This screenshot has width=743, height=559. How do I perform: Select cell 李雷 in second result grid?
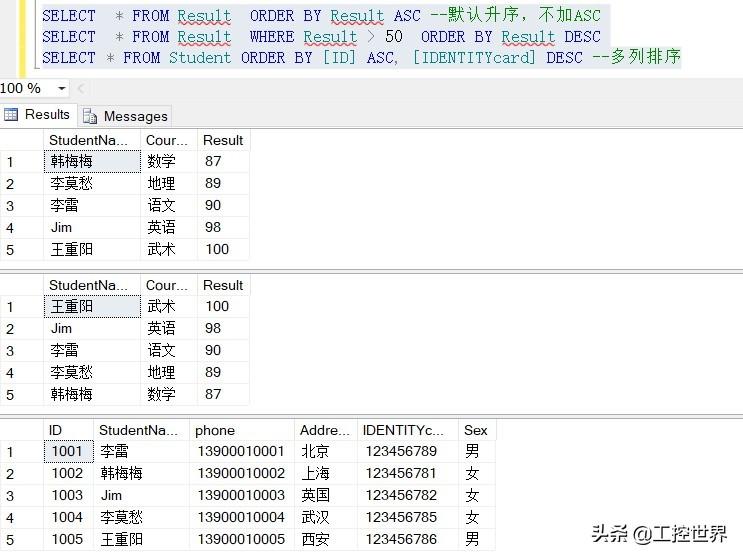point(92,351)
